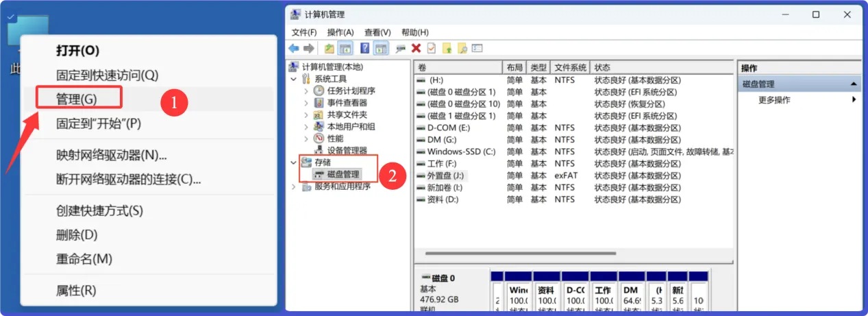Expand the 性能 node chevron
Viewport: 868px width, 316px height.
point(306,138)
